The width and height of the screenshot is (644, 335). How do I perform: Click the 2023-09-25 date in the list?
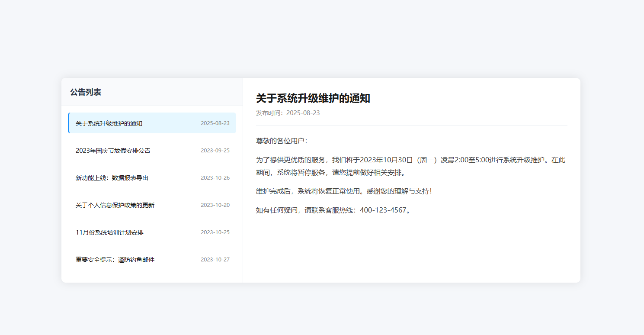click(215, 151)
